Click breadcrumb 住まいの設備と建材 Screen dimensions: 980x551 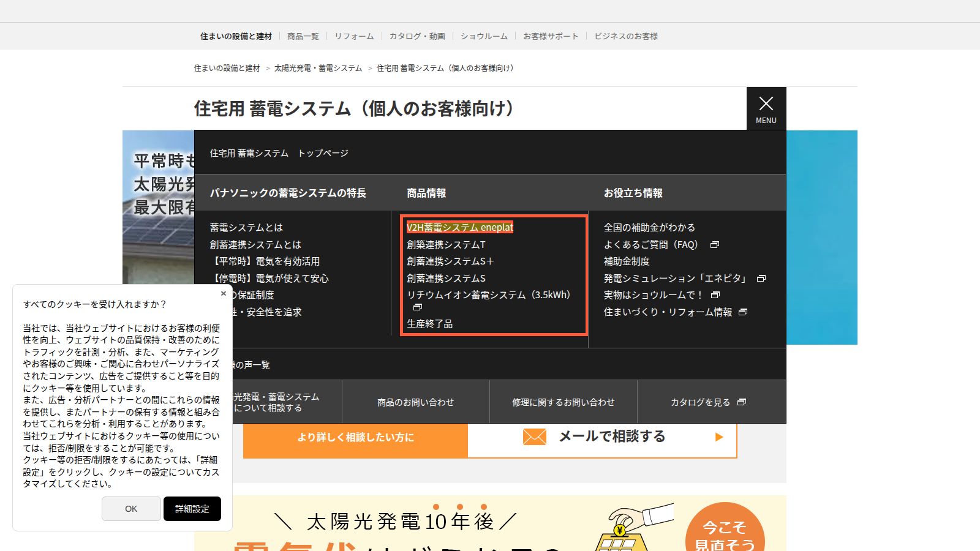click(227, 68)
